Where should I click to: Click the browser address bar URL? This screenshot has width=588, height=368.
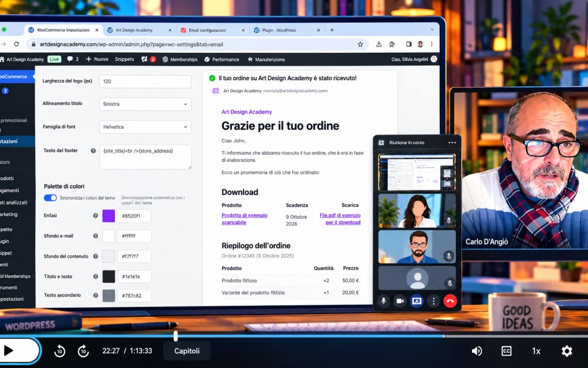tap(131, 44)
